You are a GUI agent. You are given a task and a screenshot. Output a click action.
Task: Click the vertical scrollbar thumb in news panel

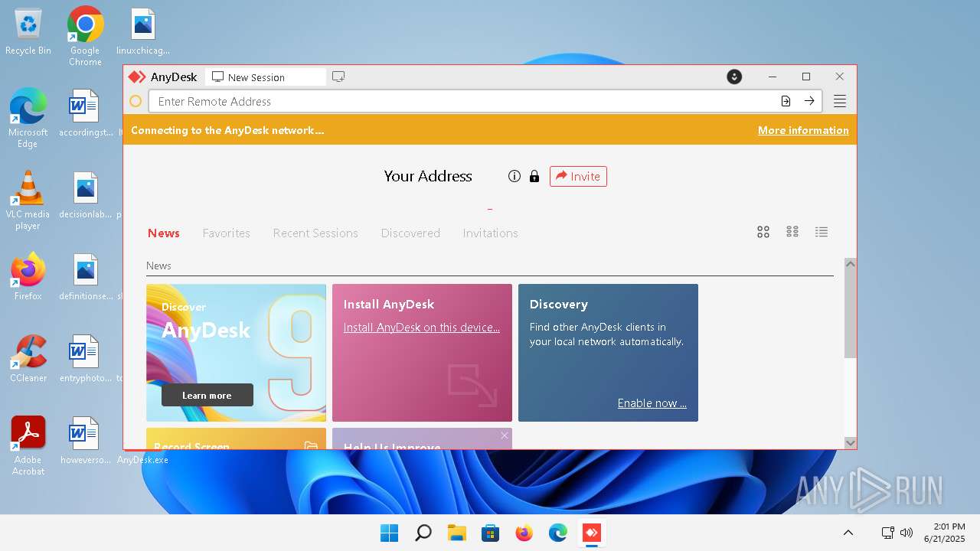point(850,314)
